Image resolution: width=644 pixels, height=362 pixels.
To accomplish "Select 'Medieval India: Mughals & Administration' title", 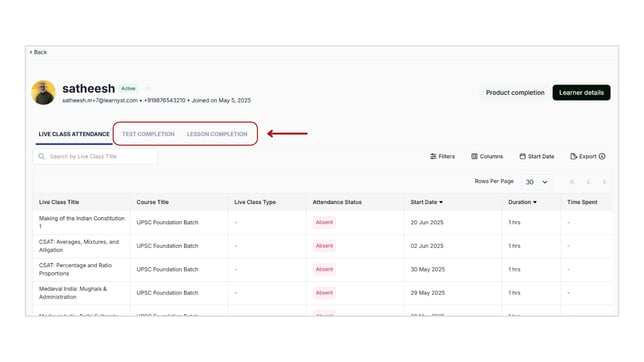I will click(73, 293).
